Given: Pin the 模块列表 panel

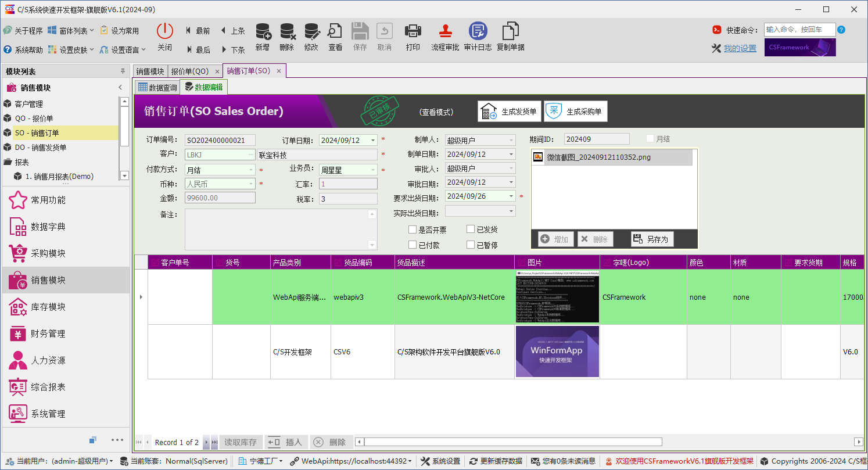Looking at the screenshot, I should pyautogui.click(x=123, y=71).
